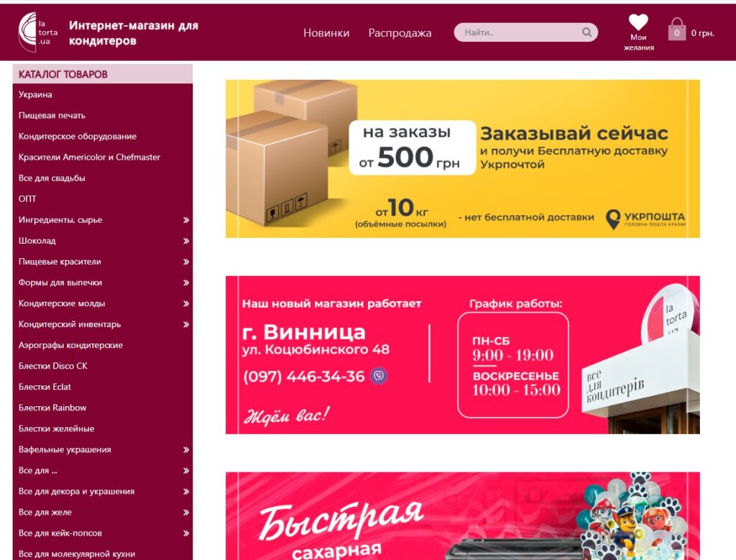Expand the Формы для выпечки arrow
The height and width of the screenshot is (560, 736).
[x=186, y=283]
